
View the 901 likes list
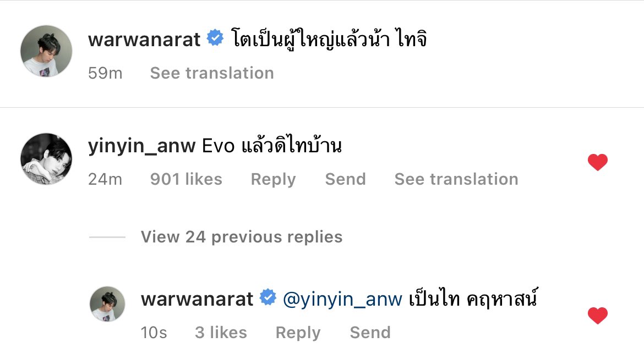(186, 179)
